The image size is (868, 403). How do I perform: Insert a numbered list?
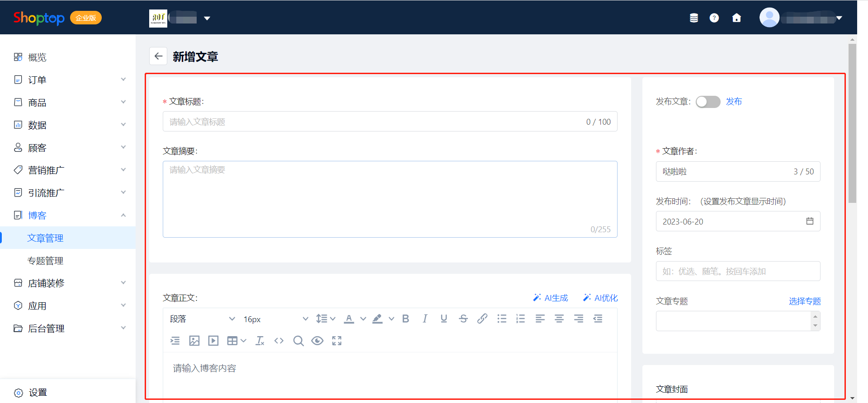(521, 319)
